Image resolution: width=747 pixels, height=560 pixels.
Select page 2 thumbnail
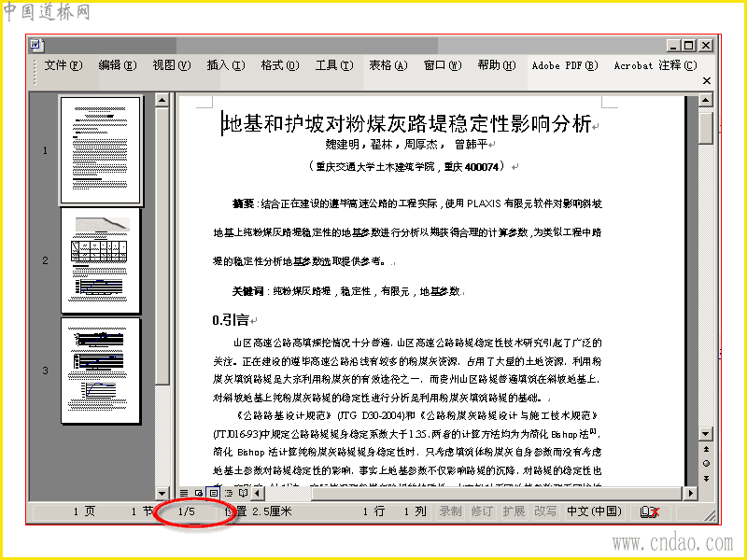[100, 260]
